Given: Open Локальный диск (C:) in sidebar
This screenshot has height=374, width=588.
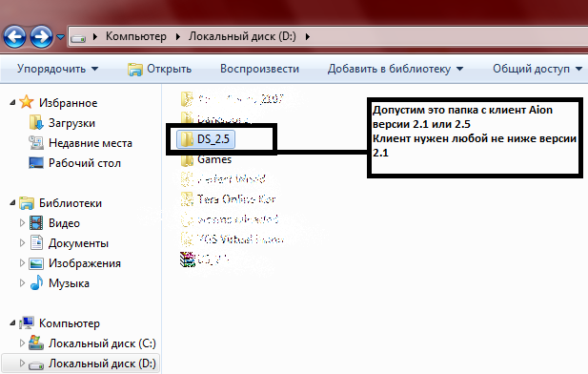Looking at the screenshot, I should point(102,343).
